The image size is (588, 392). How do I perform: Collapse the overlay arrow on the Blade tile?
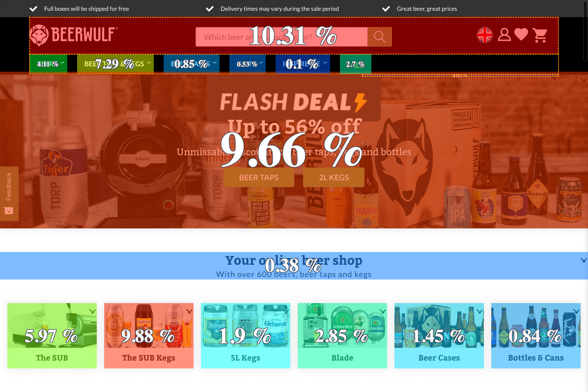(383, 311)
